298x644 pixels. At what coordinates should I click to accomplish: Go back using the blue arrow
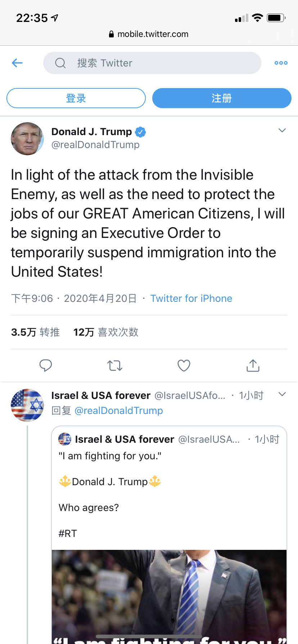tap(17, 63)
